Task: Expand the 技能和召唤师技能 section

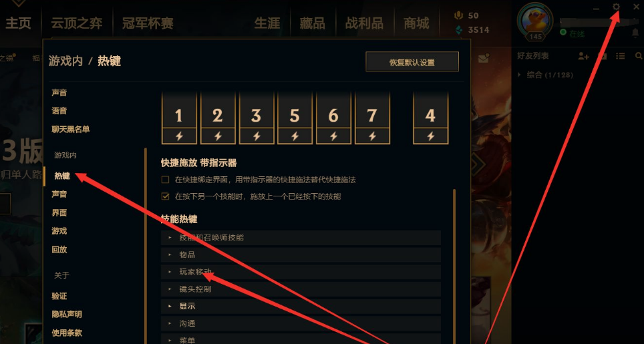Action: 301,238
